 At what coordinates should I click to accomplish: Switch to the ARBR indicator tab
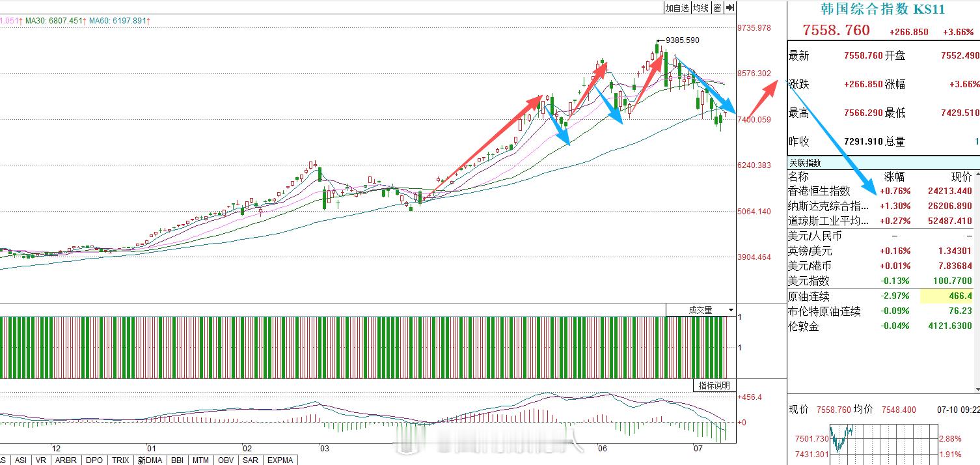pos(66,460)
